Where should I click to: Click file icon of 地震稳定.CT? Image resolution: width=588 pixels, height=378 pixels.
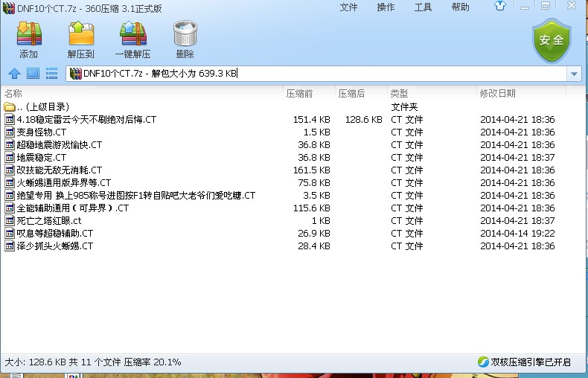(x=10, y=157)
